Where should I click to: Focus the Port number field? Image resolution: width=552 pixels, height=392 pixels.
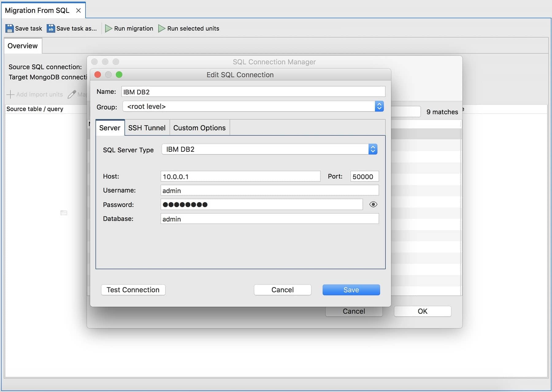(364, 177)
